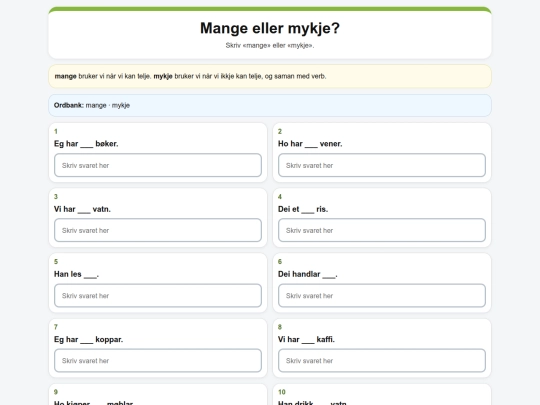This screenshot has width=540, height=405.
Task: Click the answer field for 'Han les ___.'
Action: pyautogui.click(x=158, y=295)
